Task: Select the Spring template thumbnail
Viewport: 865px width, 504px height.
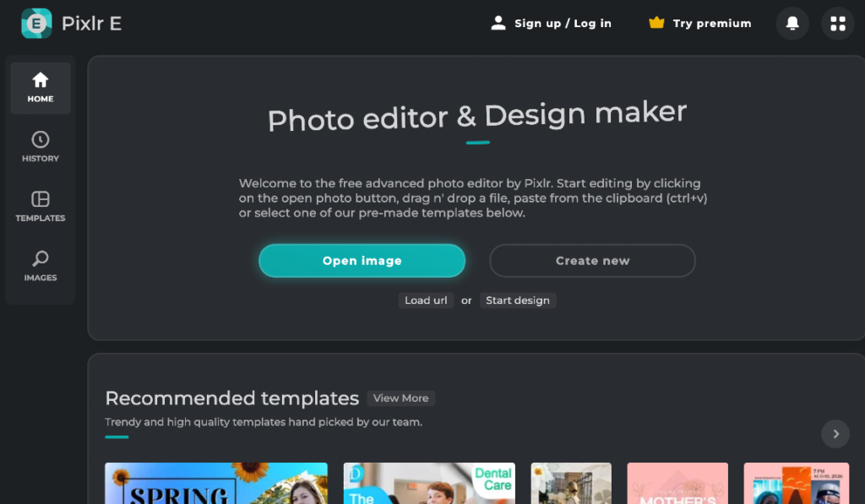Action: pyautogui.click(x=215, y=483)
